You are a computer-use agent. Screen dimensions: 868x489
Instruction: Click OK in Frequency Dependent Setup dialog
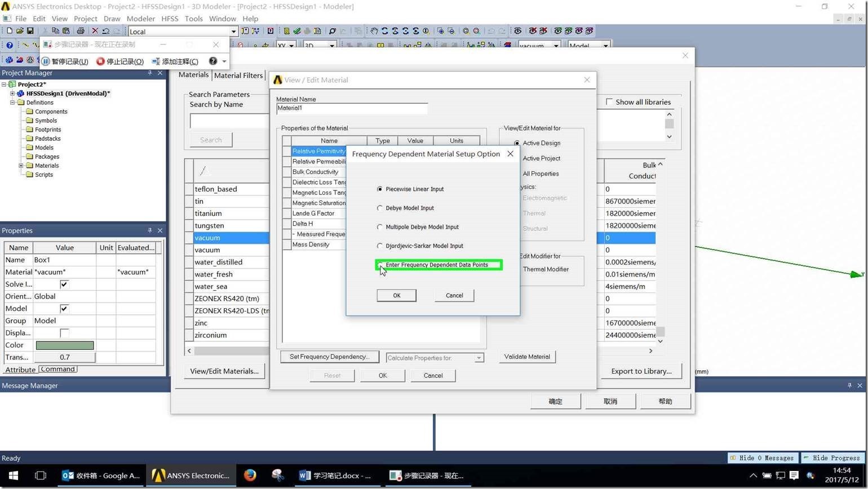point(396,295)
